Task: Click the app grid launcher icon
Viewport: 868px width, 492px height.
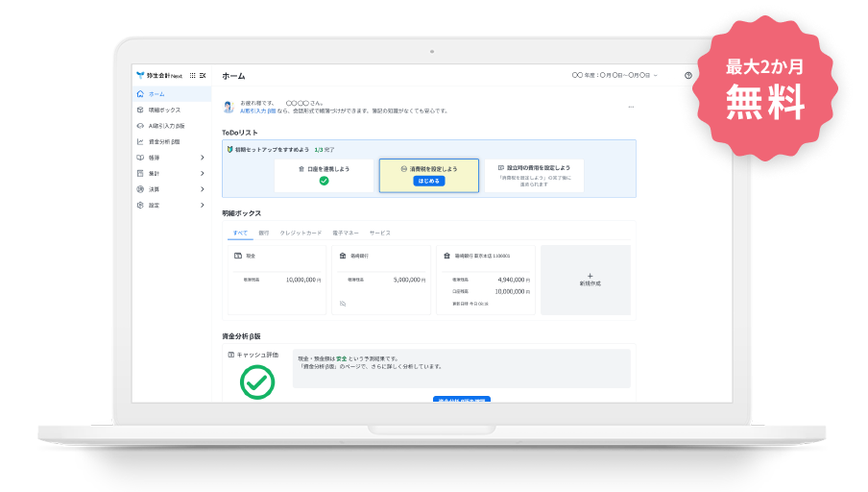Action: [192, 75]
